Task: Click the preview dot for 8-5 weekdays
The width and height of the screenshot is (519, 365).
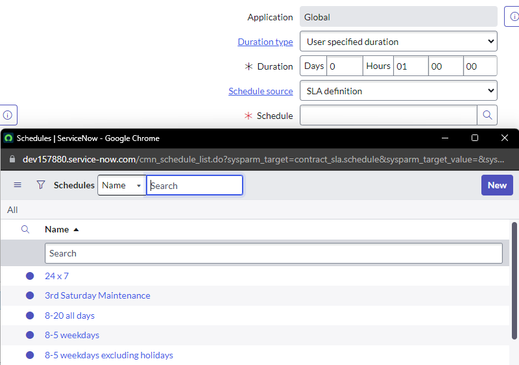Action: pos(30,335)
